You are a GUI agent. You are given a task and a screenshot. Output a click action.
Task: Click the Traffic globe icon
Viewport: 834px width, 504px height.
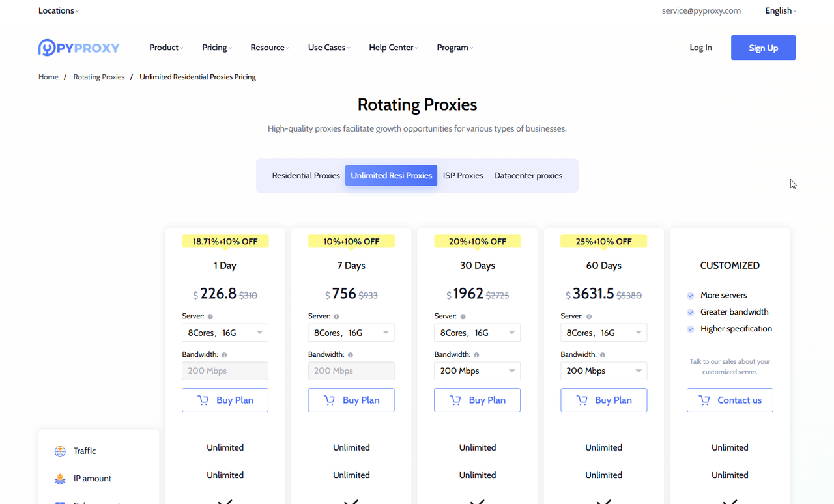pyautogui.click(x=60, y=451)
